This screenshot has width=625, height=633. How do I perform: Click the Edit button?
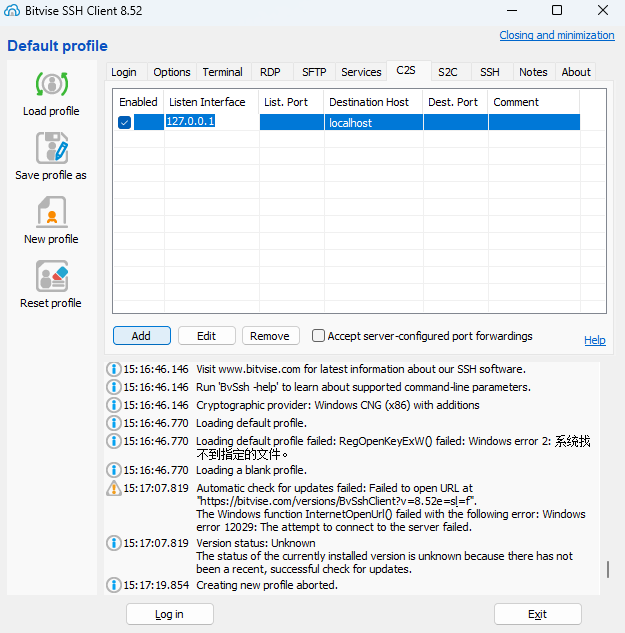click(x=207, y=335)
